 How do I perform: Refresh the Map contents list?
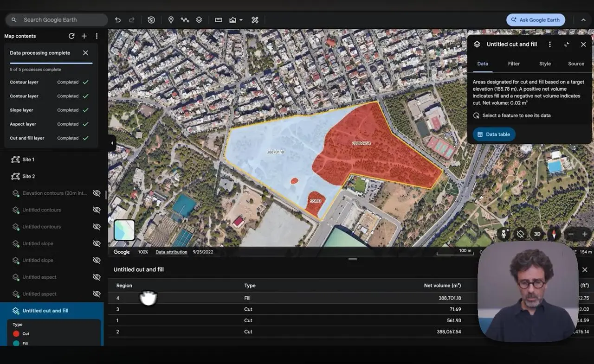(71, 36)
